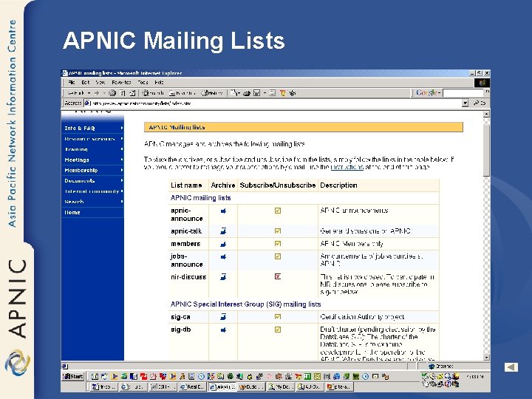This screenshot has width=532, height=399.
Task: Expand the Documents sidebar menu
Action: pos(92,181)
